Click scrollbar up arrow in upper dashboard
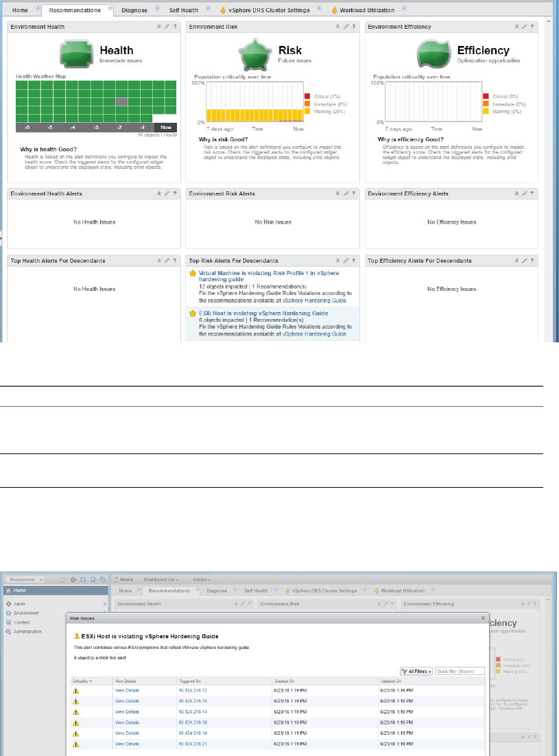Viewport: 559px width, 756px height. tap(549, 21)
